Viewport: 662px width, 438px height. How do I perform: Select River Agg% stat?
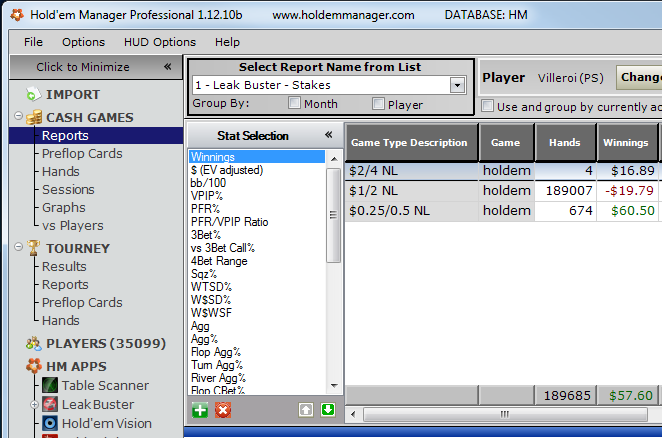click(x=218, y=378)
